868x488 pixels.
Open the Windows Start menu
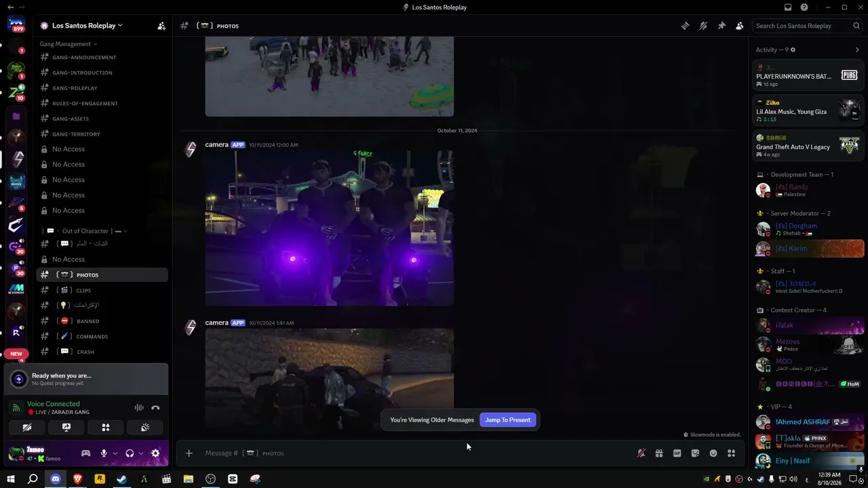click(x=11, y=479)
